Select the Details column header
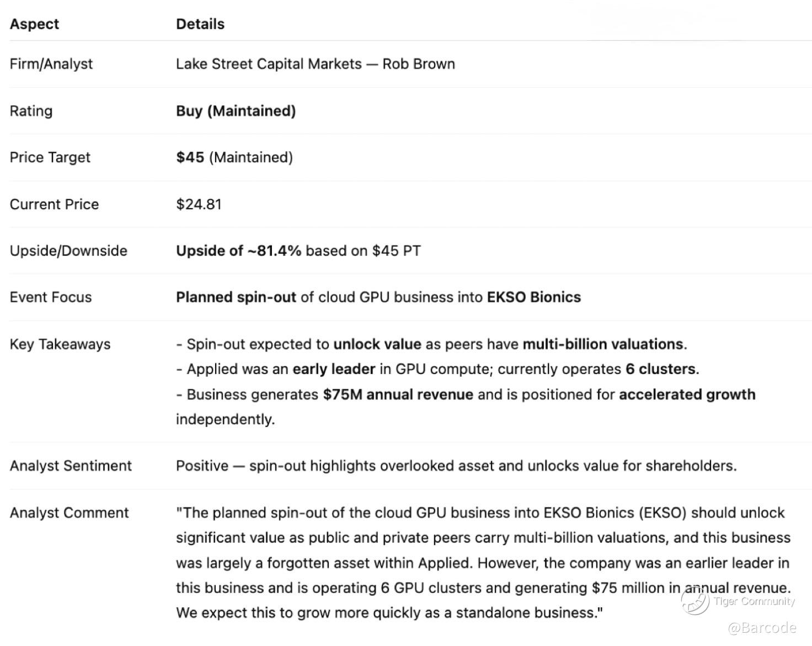Screen dimensions: 812x646 coord(200,24)
